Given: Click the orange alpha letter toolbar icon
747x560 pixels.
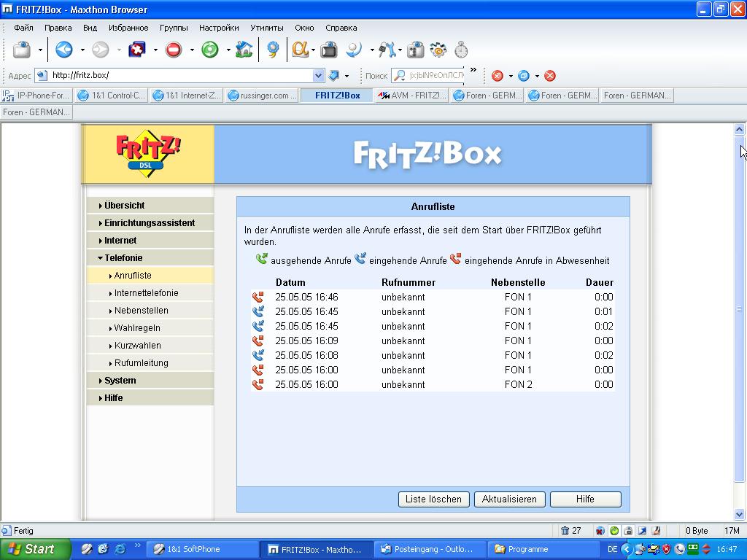Looking at the screenshot, I should tap(300, 50).
